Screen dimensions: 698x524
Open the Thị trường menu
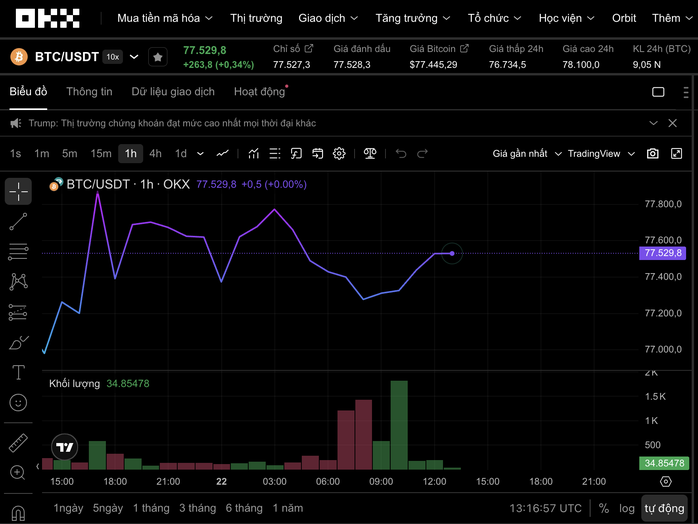(x=256, y=18)
